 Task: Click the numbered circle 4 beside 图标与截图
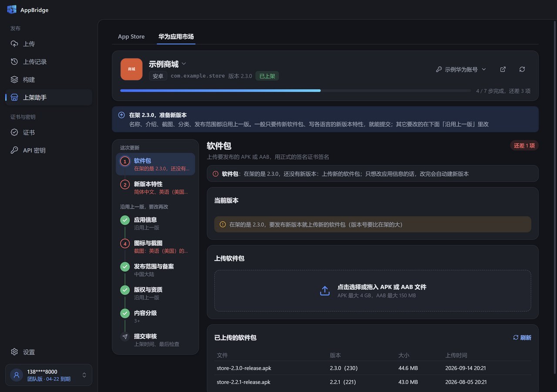125,243
